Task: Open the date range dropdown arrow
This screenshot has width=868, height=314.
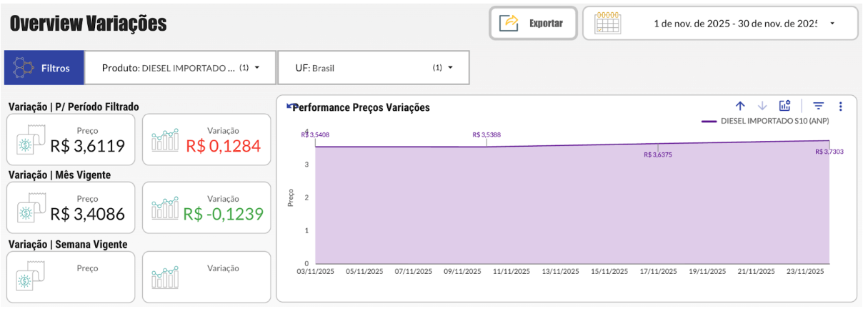Action: [832, 24]
